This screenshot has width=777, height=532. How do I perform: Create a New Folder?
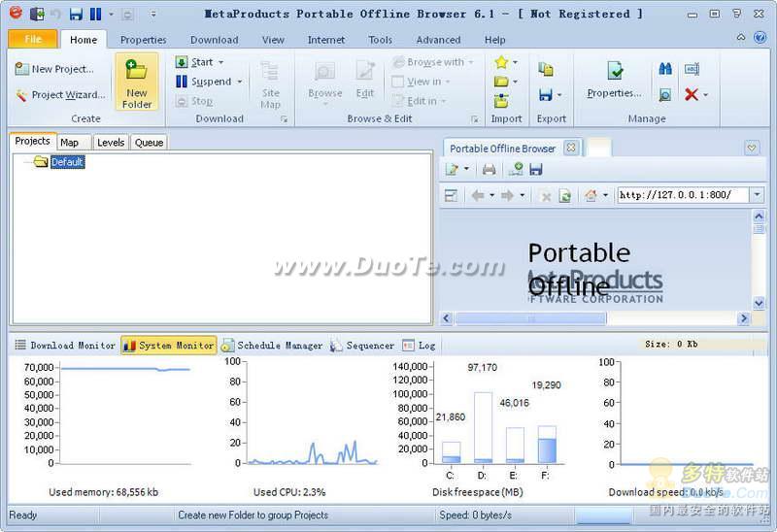tap(137, 83)
